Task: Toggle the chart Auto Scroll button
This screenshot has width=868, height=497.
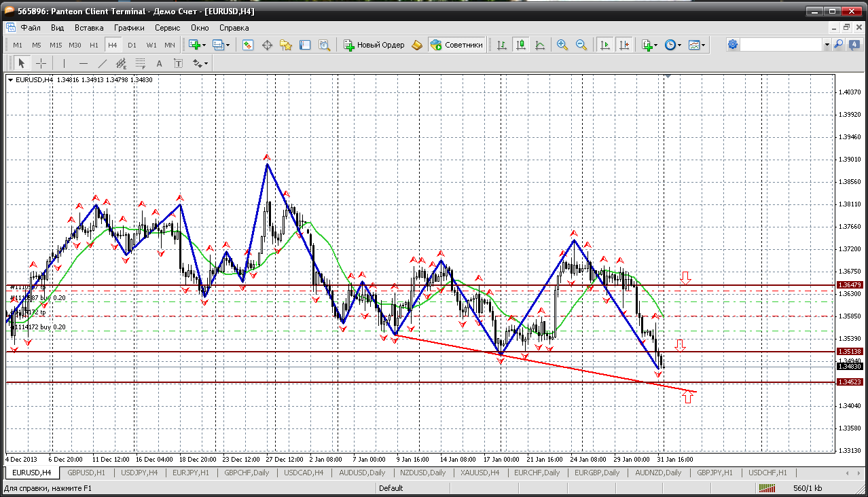Action: [x=604, y=45]
